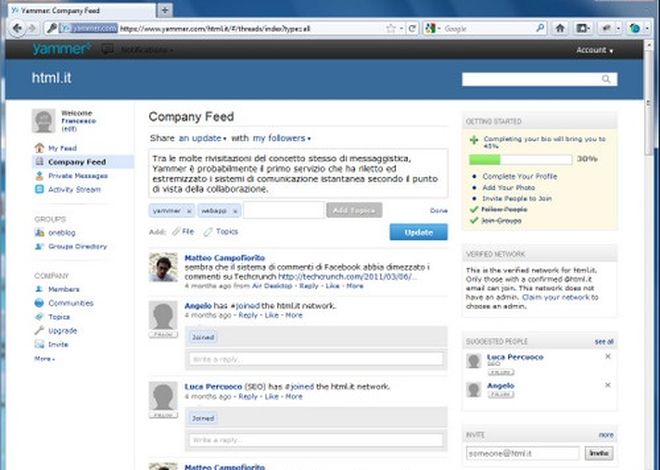Click the topic name input field
Screen dimensions: 660x470
coord(284,210)
